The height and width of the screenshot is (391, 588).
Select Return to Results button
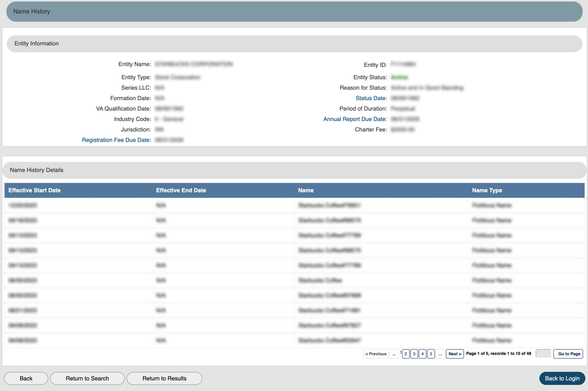pos(164,378)
